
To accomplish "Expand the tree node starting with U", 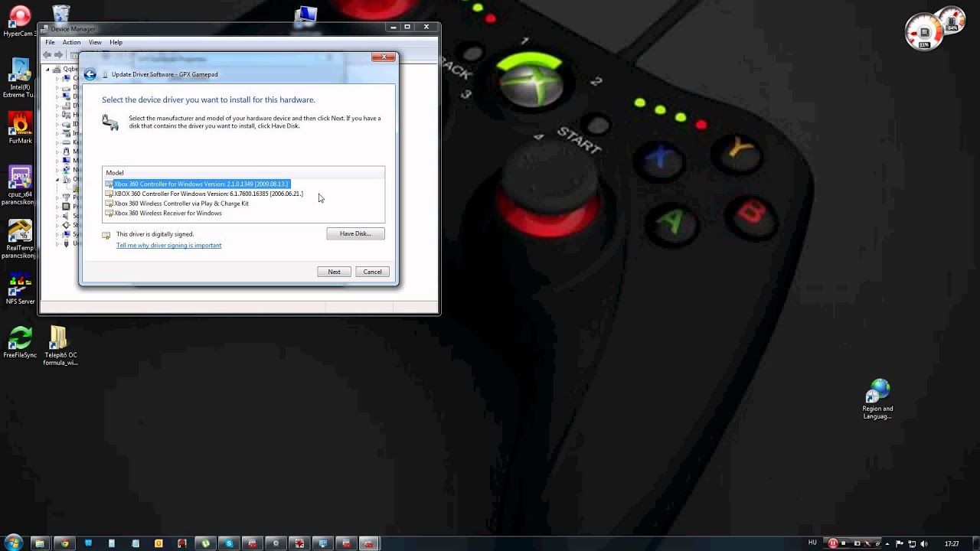I will (x=57, y=243).
